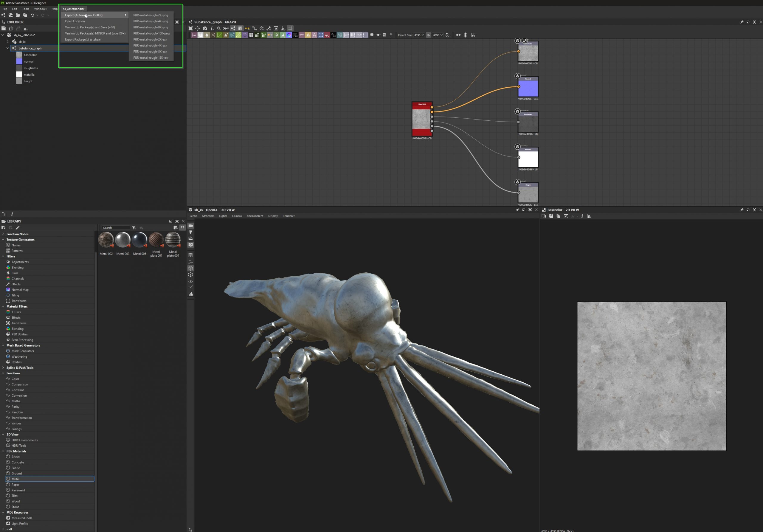Click the library filter funnel icon
The width and height of the screenshot is (763, 532).
point(134,228)
